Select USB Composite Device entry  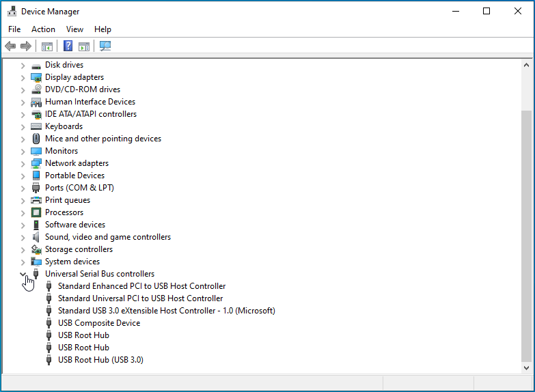click(x=99, y=323)
